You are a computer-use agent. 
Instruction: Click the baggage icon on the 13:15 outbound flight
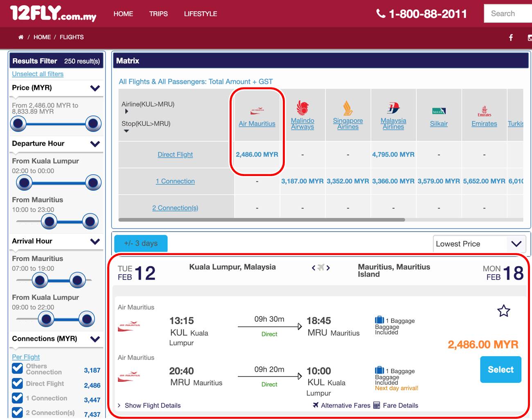[x=379, y=320]
